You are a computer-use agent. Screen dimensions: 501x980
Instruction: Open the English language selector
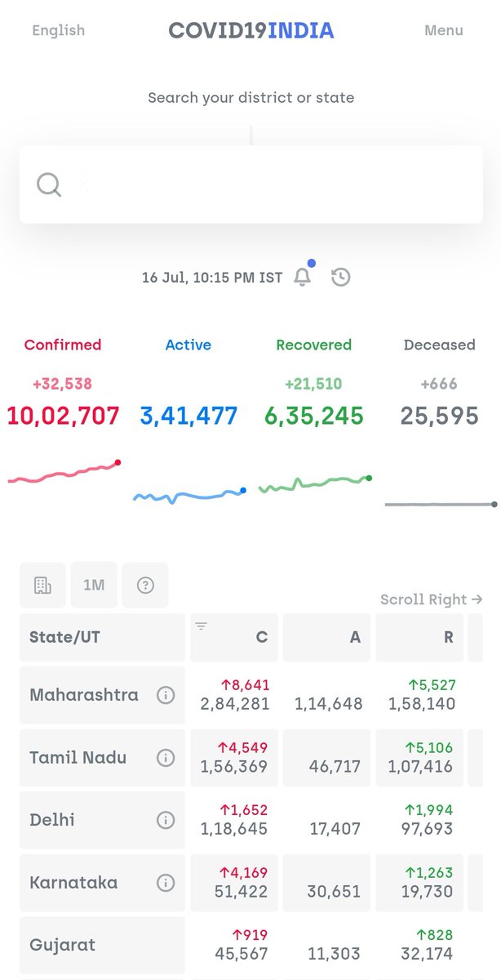tap(58, 30)
